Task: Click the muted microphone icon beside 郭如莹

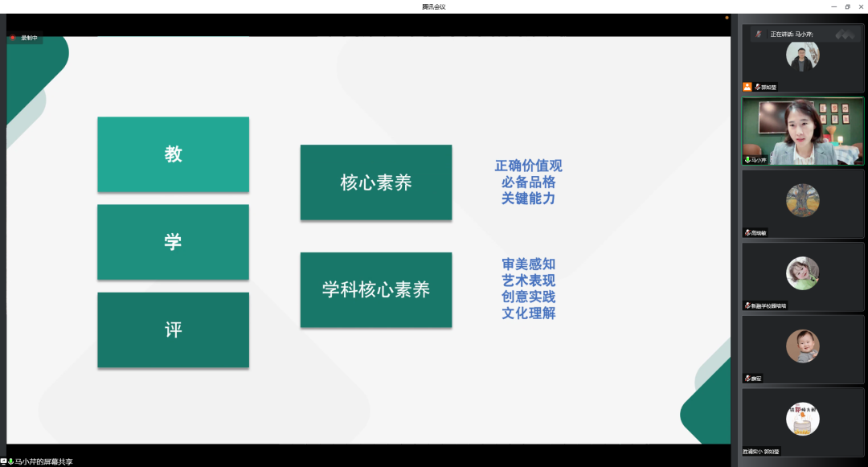Action: click(x=759, y=86)
